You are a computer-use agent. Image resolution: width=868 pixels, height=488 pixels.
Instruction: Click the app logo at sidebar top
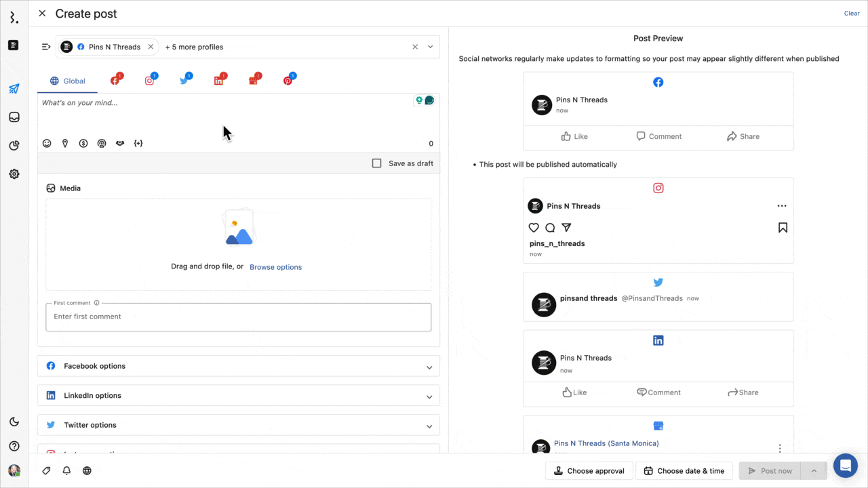(14, 17)
